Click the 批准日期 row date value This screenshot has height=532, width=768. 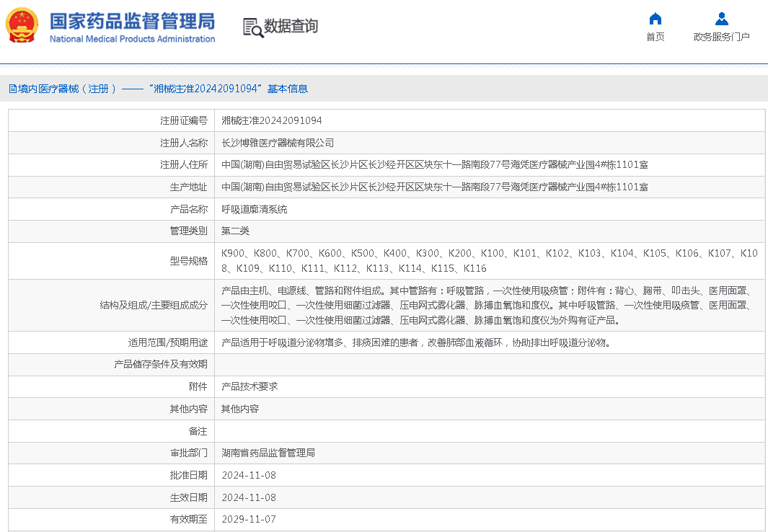point(248,475)
